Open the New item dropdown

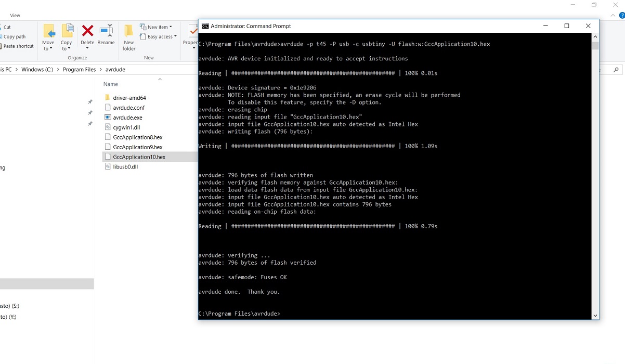[x=157, y=27]
